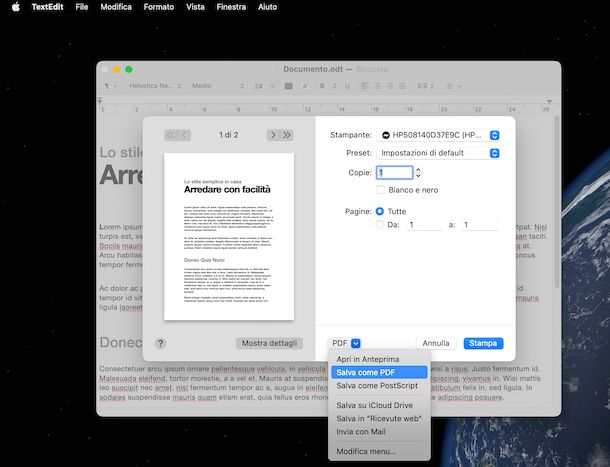Click the Annulla button
This screenshot has height=467, width=610.
436,343
